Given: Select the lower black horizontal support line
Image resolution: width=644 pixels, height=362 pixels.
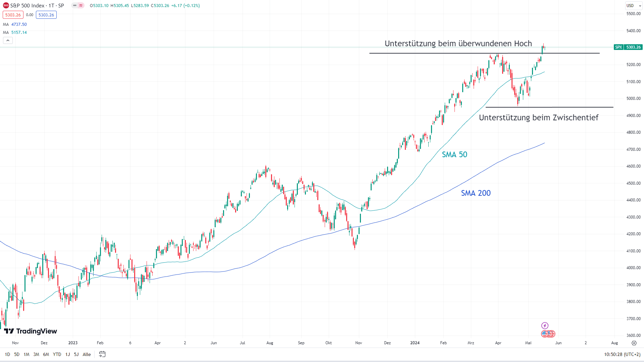Looking at the screenshot, I should pos(549,107).
